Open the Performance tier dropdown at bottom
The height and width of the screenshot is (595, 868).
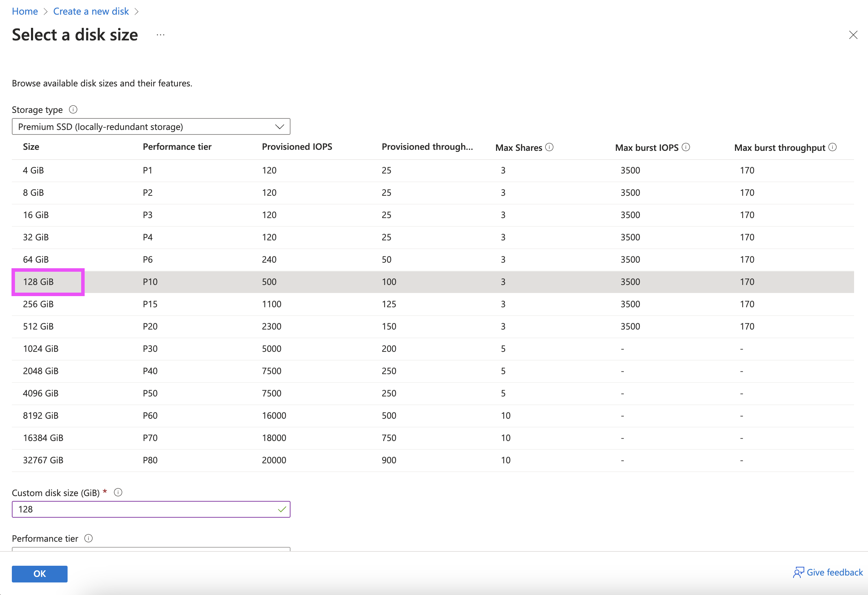(151, 549)
